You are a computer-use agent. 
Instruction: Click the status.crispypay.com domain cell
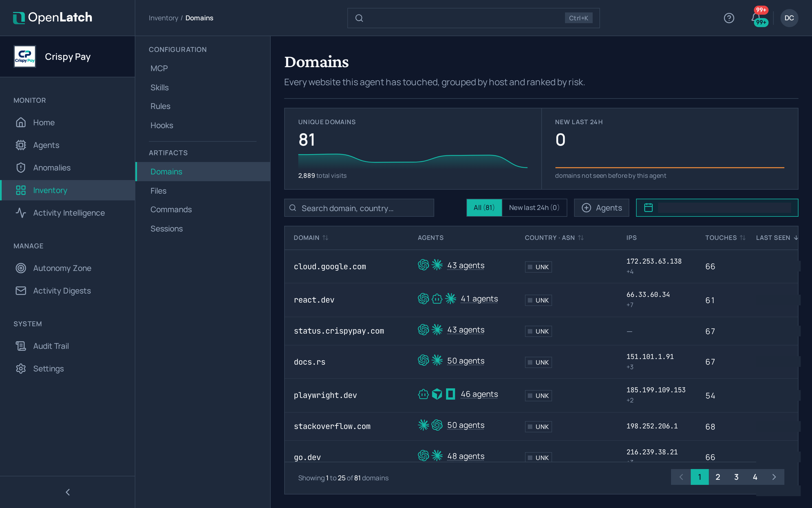coord(339,331)
